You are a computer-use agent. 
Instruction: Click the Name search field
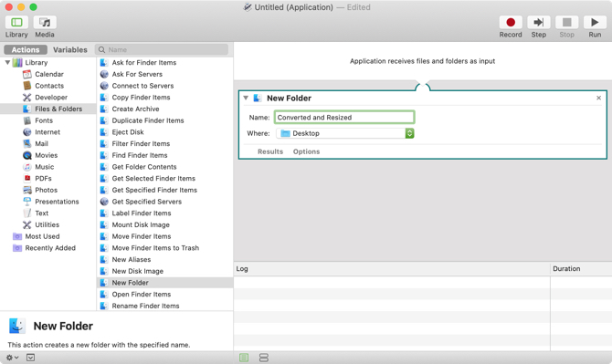(162, 50)
